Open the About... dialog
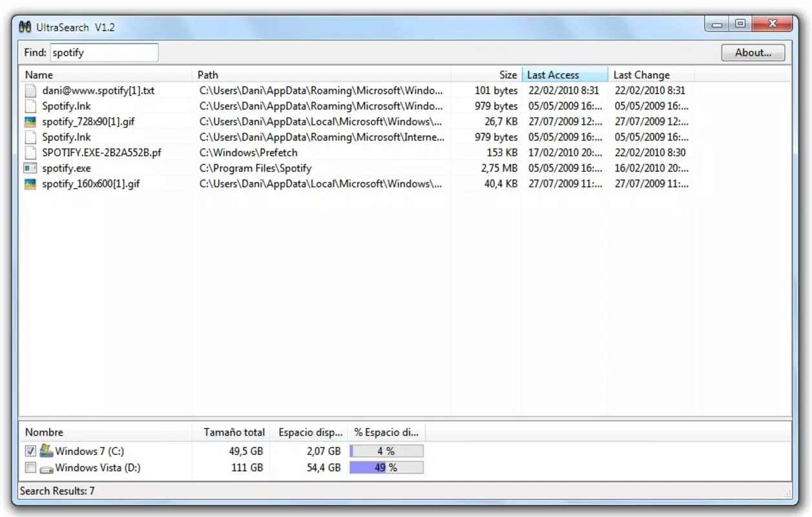 click(753, 52)
